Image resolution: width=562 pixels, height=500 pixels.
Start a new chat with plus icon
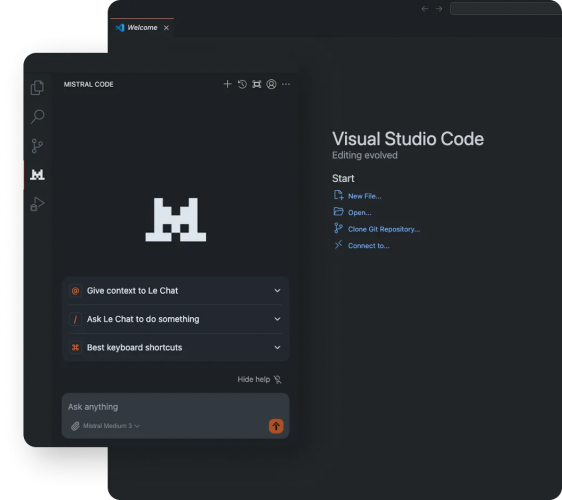pyautogui.click(x=227, y=84)
